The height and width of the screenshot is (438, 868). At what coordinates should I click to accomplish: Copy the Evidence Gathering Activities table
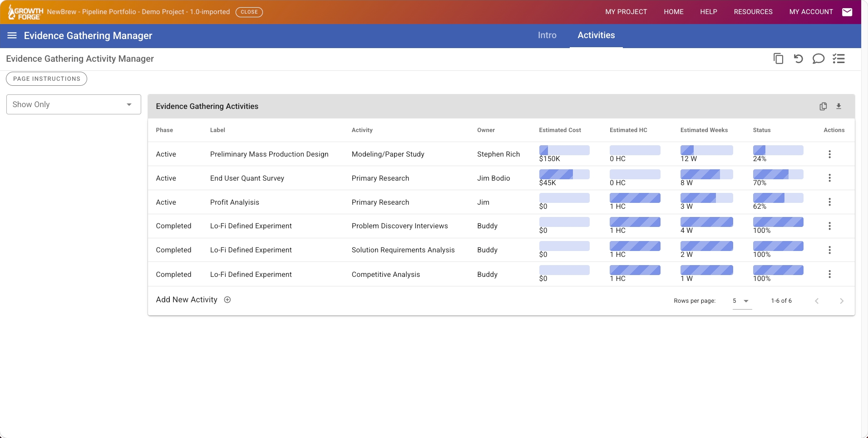tap(823, 106)
